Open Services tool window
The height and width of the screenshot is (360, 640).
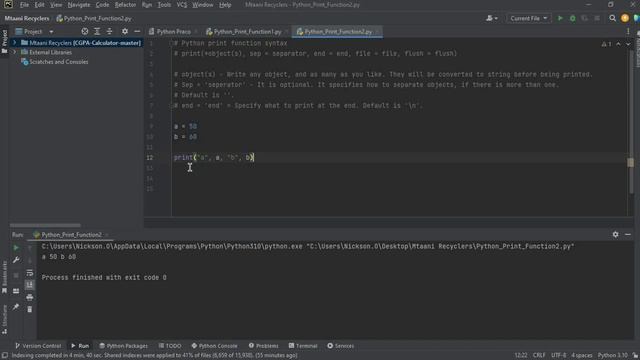(x=341, y=346)
